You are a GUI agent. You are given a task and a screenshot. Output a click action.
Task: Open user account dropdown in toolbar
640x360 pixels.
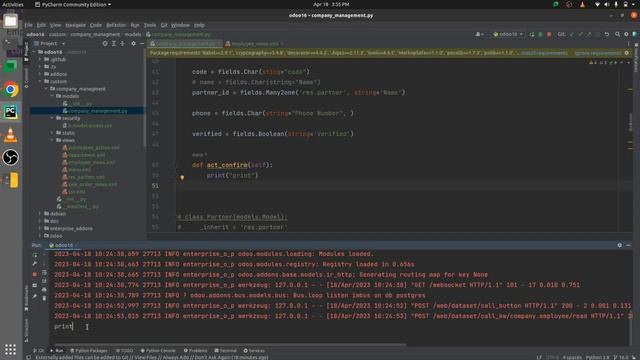[480, 34]
